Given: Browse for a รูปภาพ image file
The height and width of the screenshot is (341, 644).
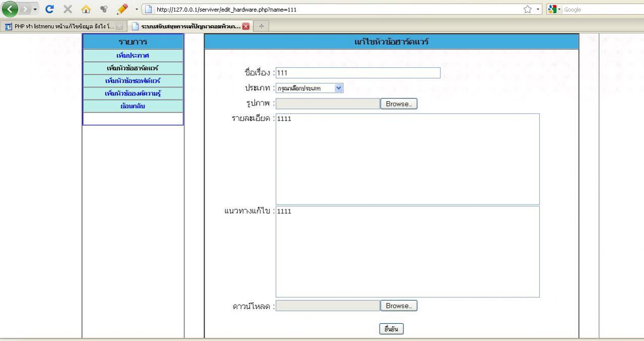Looking at the screenshot, I should 399,104.
